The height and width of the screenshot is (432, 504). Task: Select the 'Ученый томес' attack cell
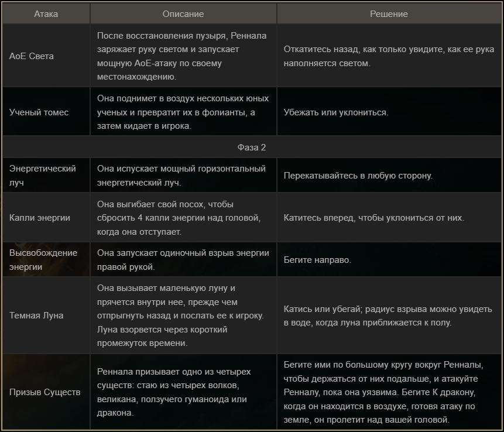(39, 112)
